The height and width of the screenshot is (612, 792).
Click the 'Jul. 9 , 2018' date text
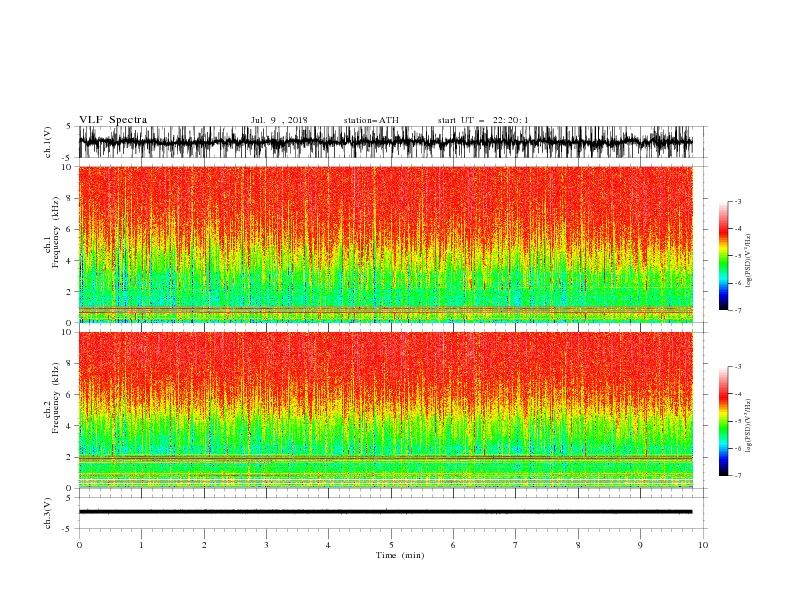click(279, 120)
